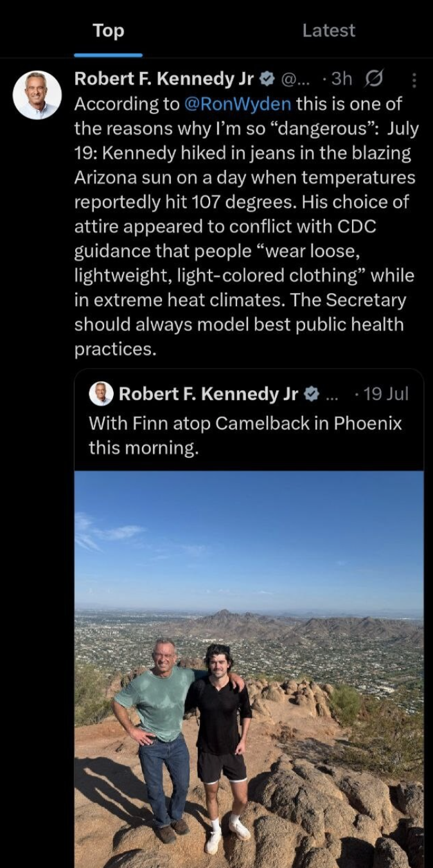Click verified badge beside main post author name
This screenshot has width=433, height=868.
[267, 79]
